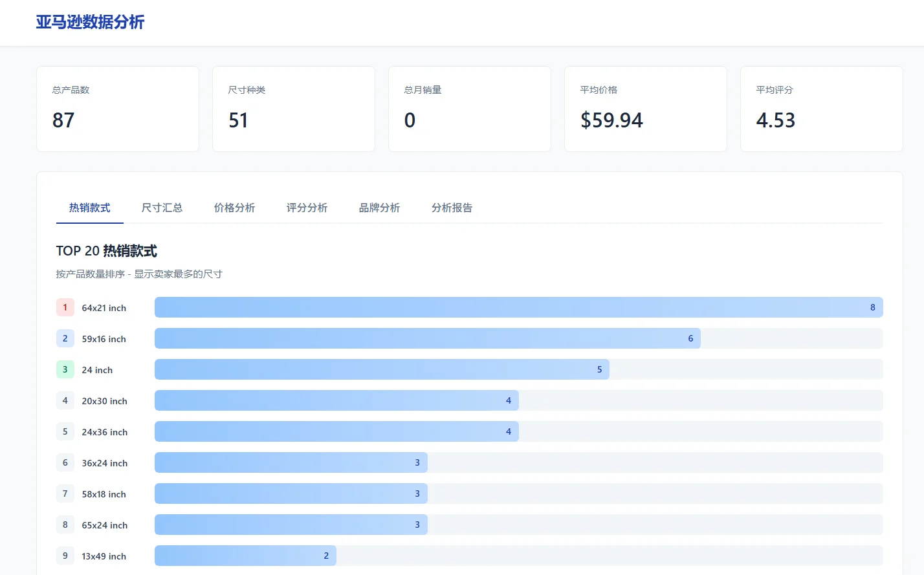The height and width of the screenshot is (575, 924).
Task: Click the 平均价格 card label
Action: [599, 90]
